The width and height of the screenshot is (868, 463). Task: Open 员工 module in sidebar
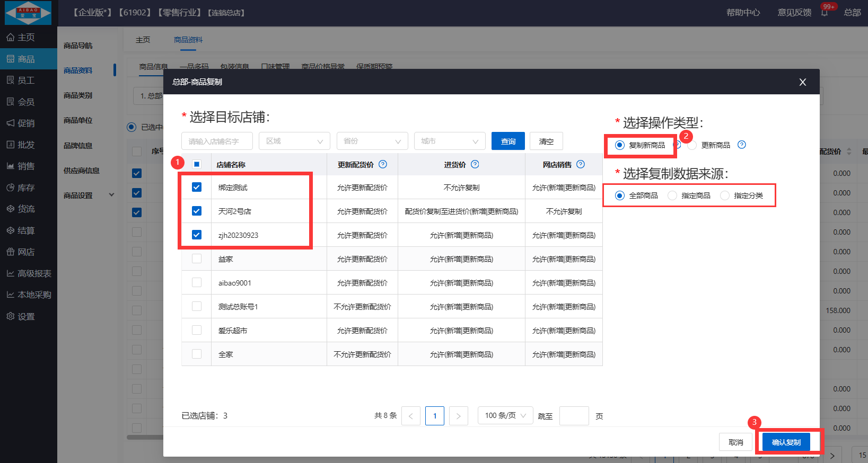tap(29, 80)
